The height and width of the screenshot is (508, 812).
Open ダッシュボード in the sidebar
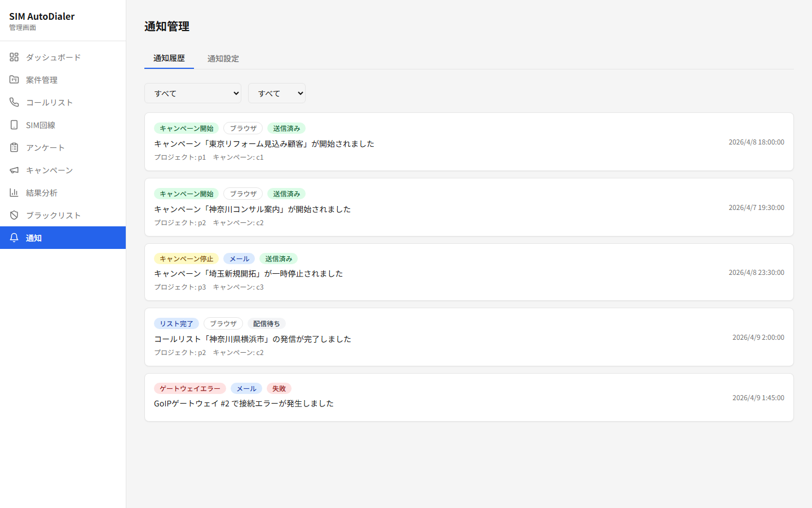[63, 57]
